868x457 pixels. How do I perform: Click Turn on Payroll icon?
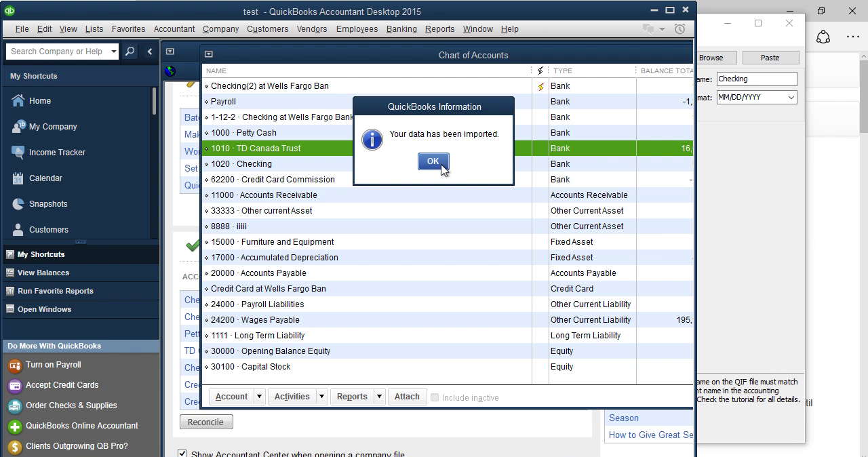14,365
